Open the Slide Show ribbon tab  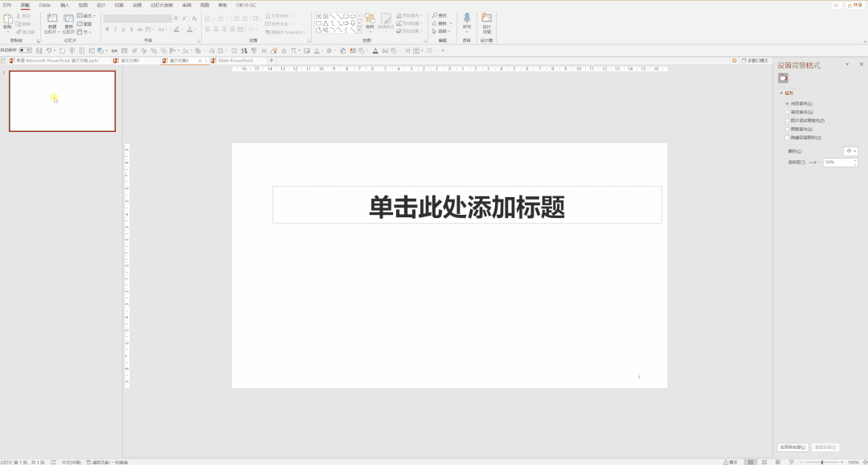click(162, 5)
